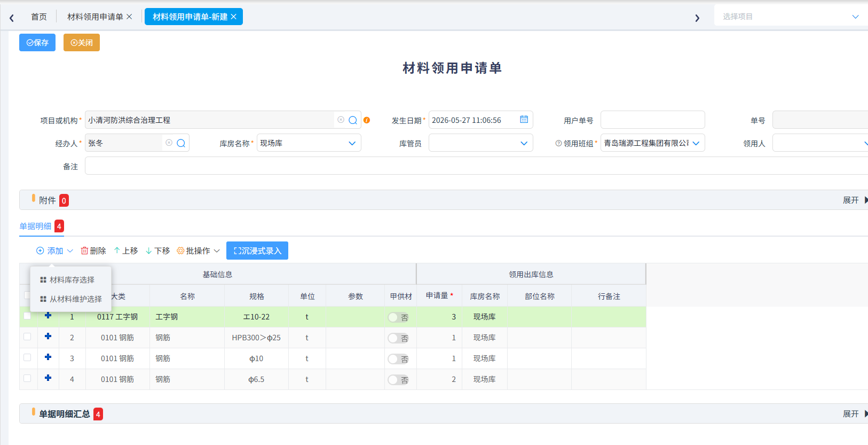868x445 pixels.
Task: Move the selected row up with 上移
Action: pos(126,251)
